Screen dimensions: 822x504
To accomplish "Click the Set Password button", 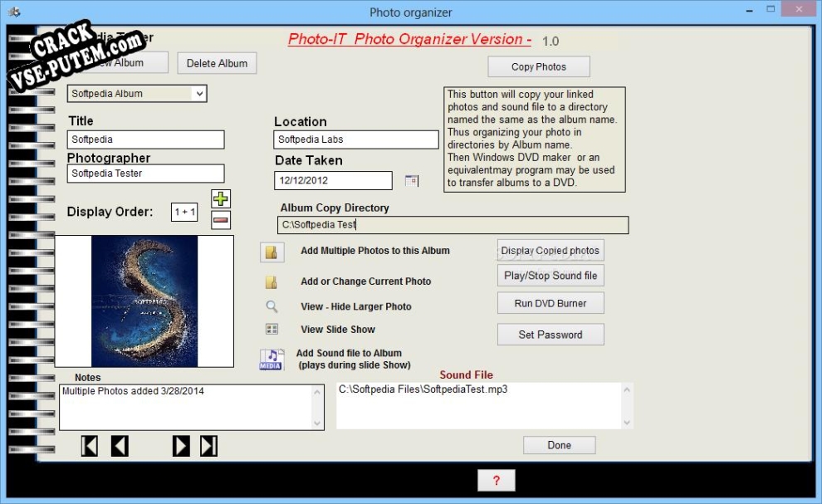I will [x=550, y=335].
